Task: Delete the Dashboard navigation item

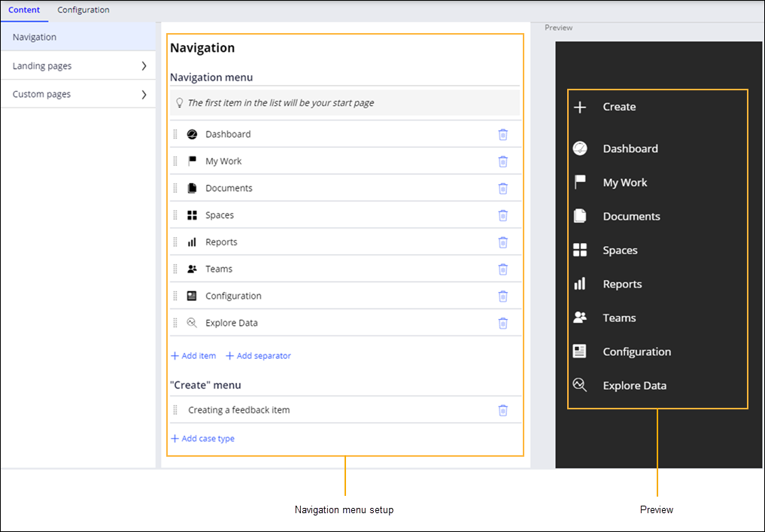Action: [x=502, y=135]
